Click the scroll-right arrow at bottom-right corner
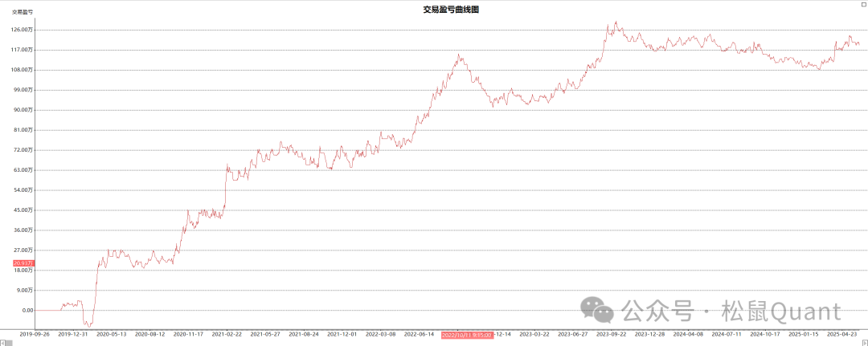868x346 pixels. [864, 342]
